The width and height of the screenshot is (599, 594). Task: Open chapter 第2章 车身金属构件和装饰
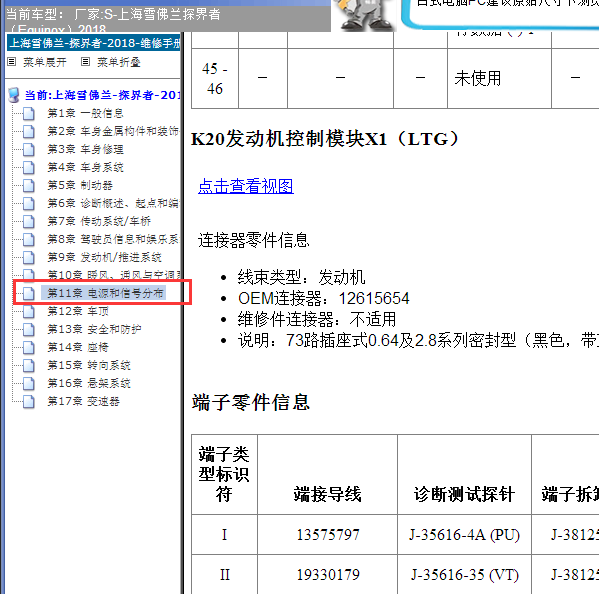click(113, 131)
